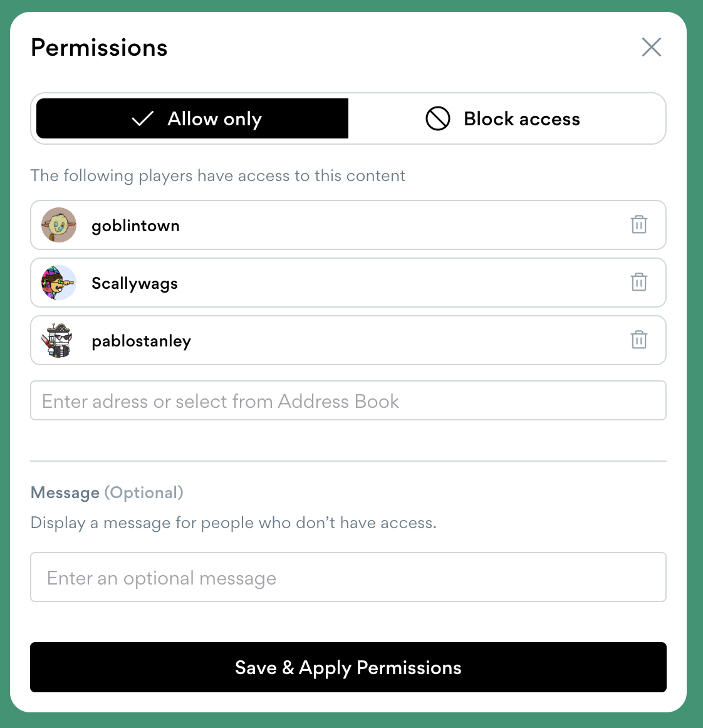Click the checkmark icon in Allow only
The width and height of the screenshot is (703, 728).
[x=143, y=118]
